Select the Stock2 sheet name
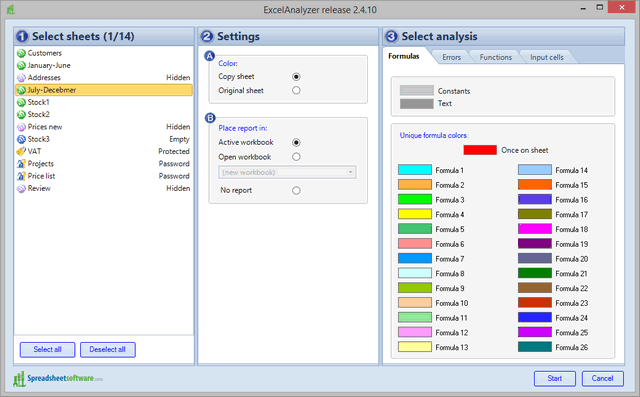The width and height of the screenshot is (640, 397). pos(38,114)
